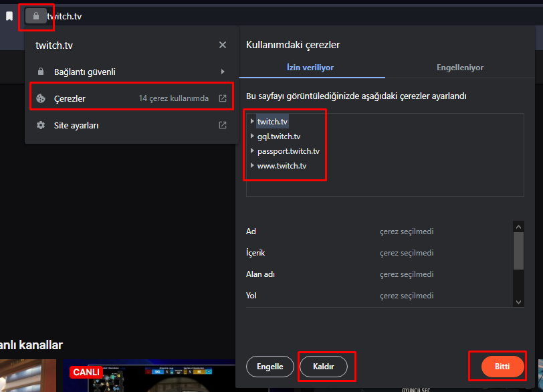Click the 14 çerez kullanımda text

(x=174, y=98)
